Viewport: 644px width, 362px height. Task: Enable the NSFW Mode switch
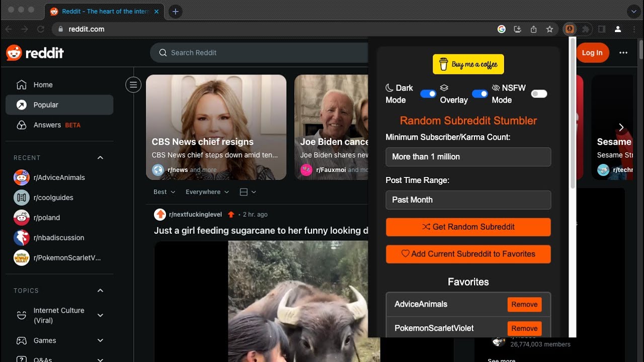pyautogui.click(x=539, y=94)
